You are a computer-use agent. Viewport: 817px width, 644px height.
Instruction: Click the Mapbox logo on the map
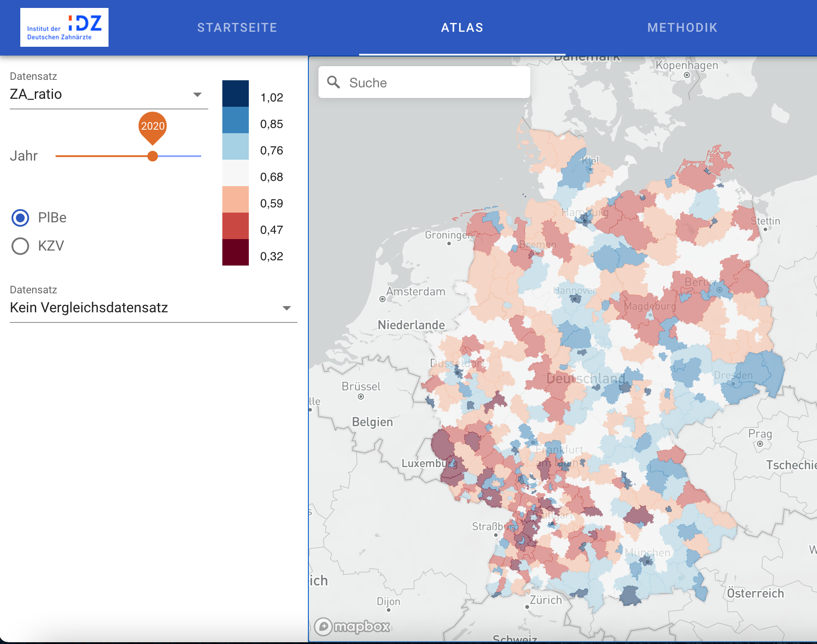(352, 626)
